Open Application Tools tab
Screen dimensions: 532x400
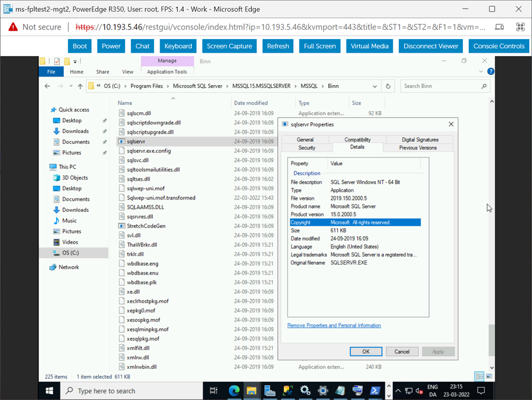pos(167,71)
